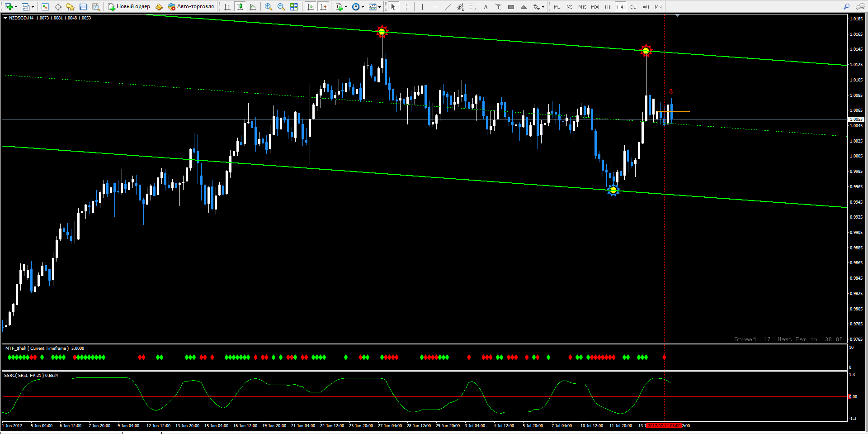Zoom out the chart

[281, 7]
